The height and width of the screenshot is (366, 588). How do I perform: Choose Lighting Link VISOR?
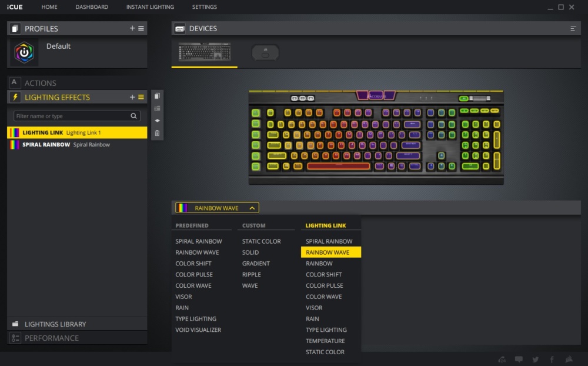(314, 307)
